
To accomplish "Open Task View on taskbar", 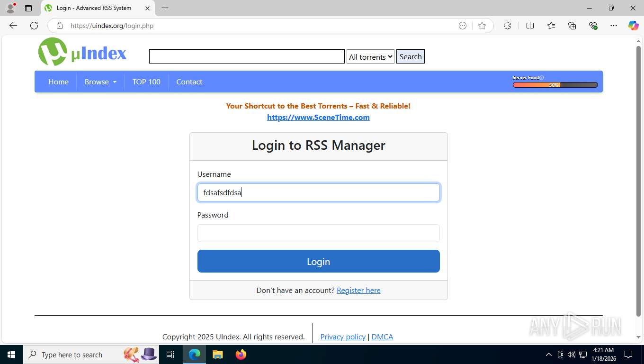I will [170, 355].
